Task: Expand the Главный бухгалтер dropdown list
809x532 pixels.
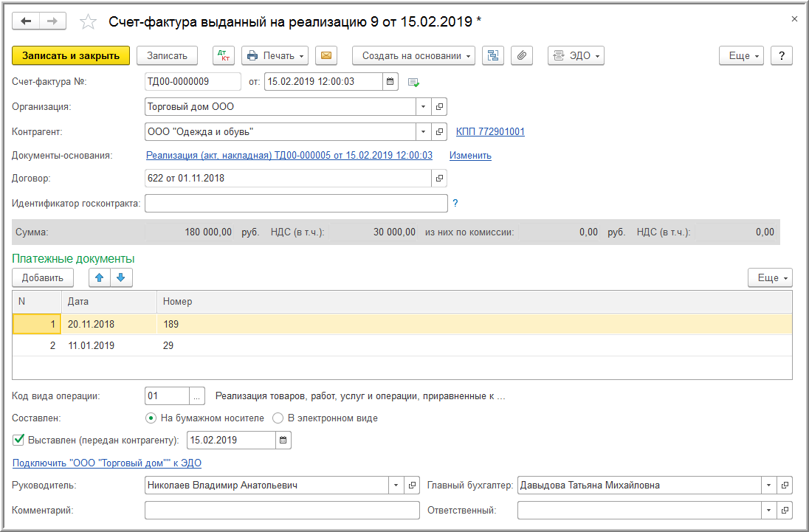Action: [x=768, y=485]
